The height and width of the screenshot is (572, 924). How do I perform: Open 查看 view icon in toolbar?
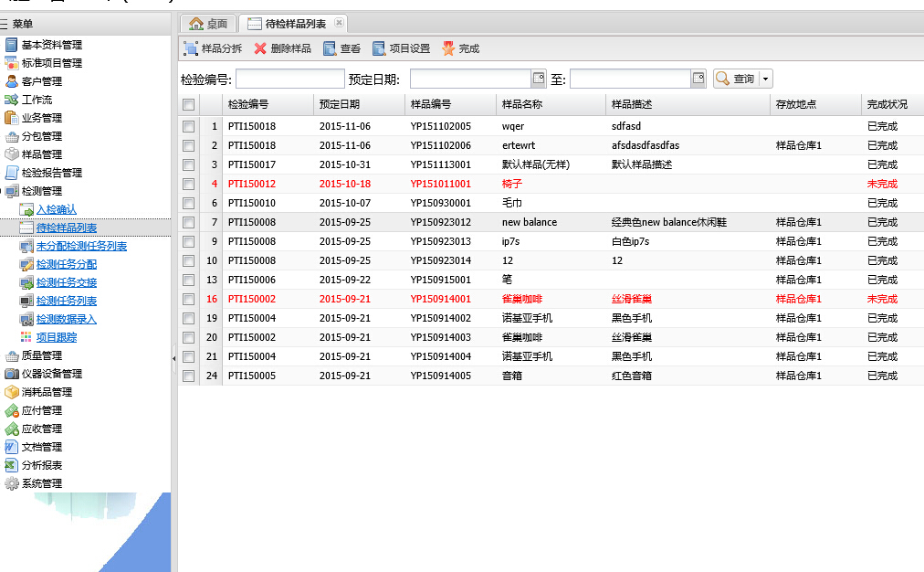tap(330, 48)
